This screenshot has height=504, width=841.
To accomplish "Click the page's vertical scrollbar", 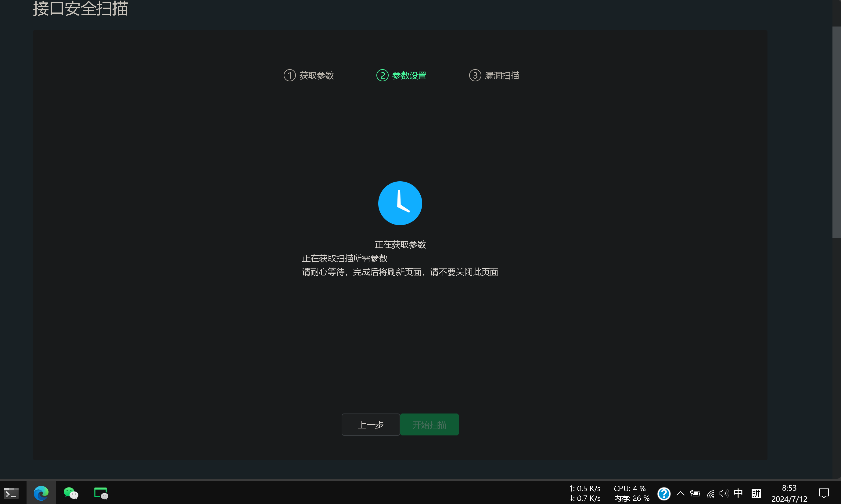I will pos(836,133).
